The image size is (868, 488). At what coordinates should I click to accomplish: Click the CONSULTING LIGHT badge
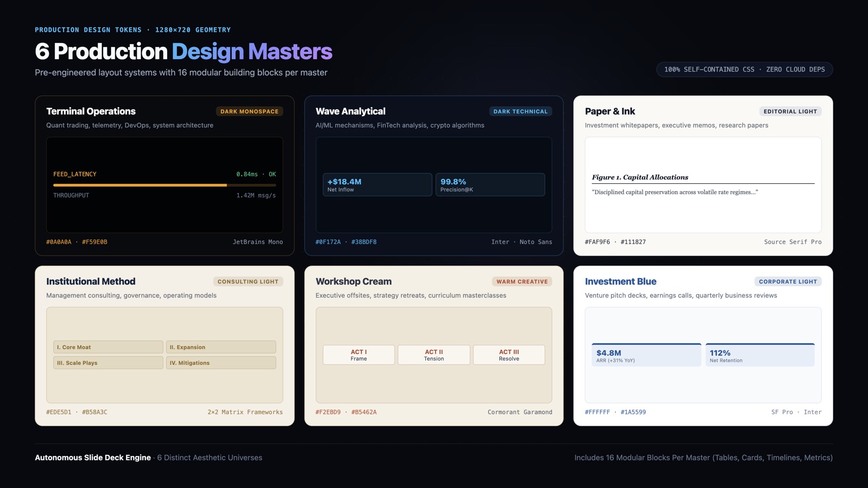pos(248,281)
